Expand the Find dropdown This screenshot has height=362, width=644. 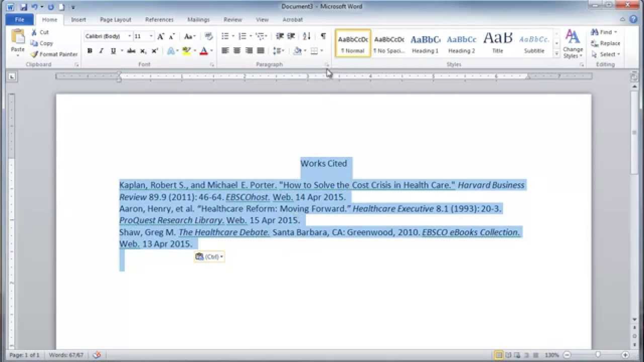coord(616,32)
